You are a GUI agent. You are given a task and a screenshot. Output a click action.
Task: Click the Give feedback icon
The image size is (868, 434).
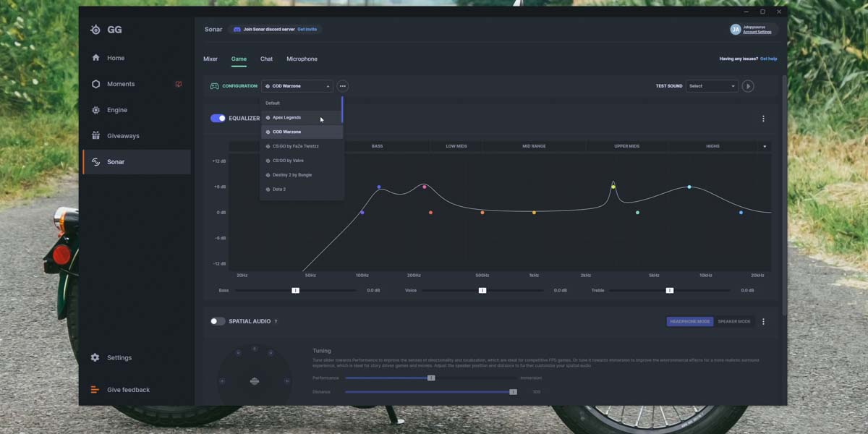95,390
